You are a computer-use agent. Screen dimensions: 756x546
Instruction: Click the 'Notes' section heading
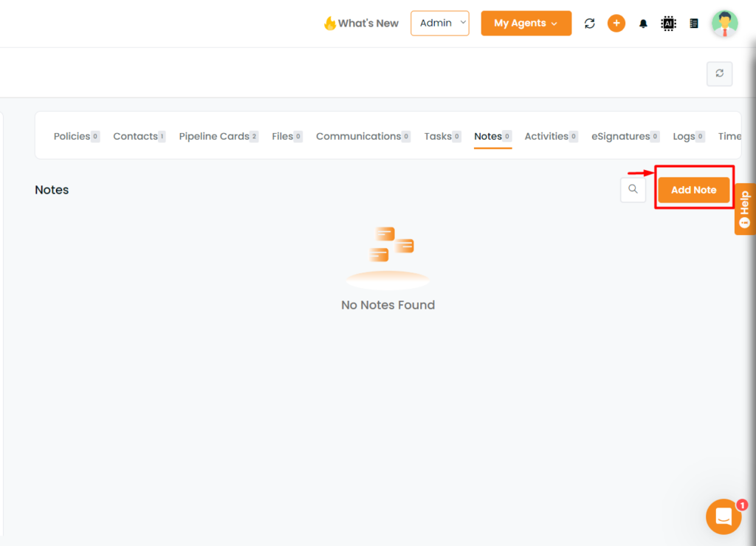pos(52,190)
